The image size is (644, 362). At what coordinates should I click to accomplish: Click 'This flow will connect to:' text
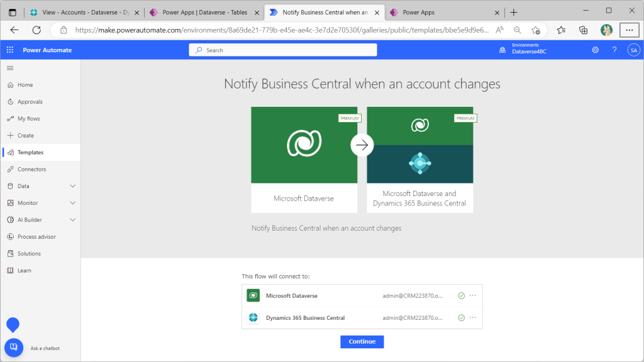[x=275, y=277]
